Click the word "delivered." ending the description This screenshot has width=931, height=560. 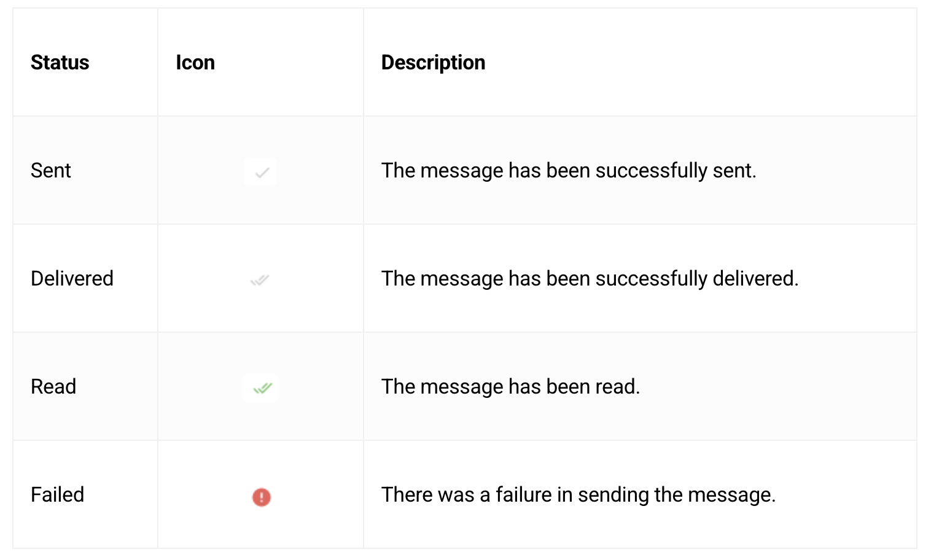pyautogui.click(x=755, y=279)
